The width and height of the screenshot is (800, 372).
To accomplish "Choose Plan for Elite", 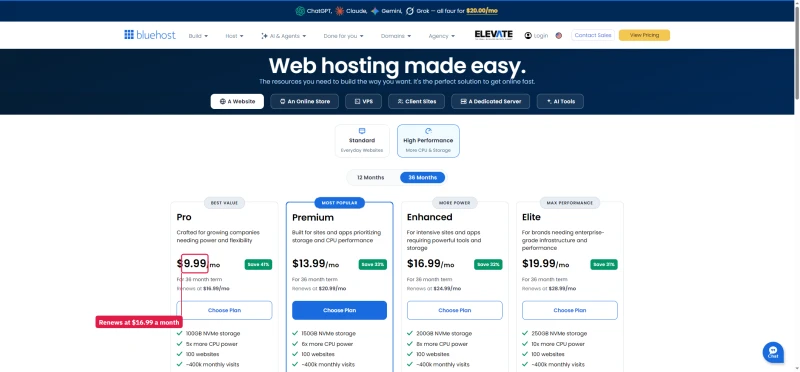I will click(x=570, y=310).
